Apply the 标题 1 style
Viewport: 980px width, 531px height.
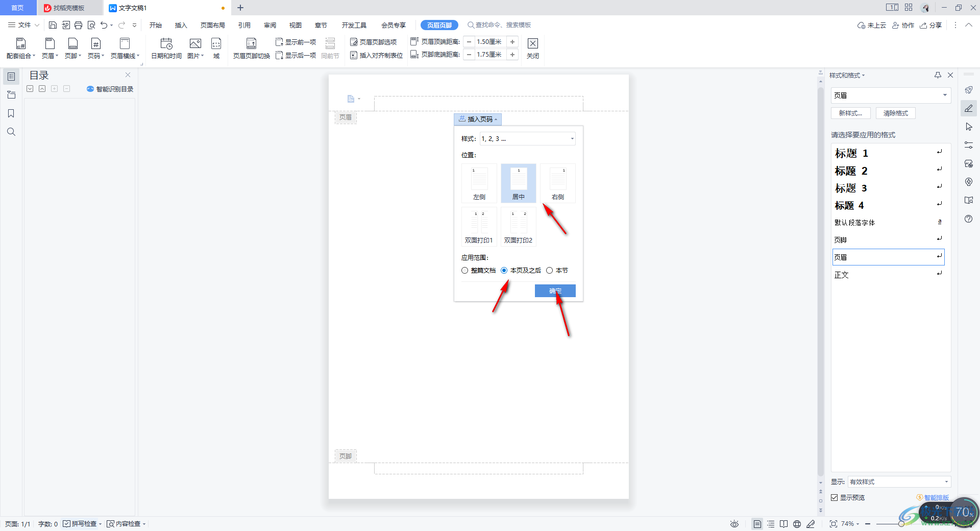tap(889, 153)
